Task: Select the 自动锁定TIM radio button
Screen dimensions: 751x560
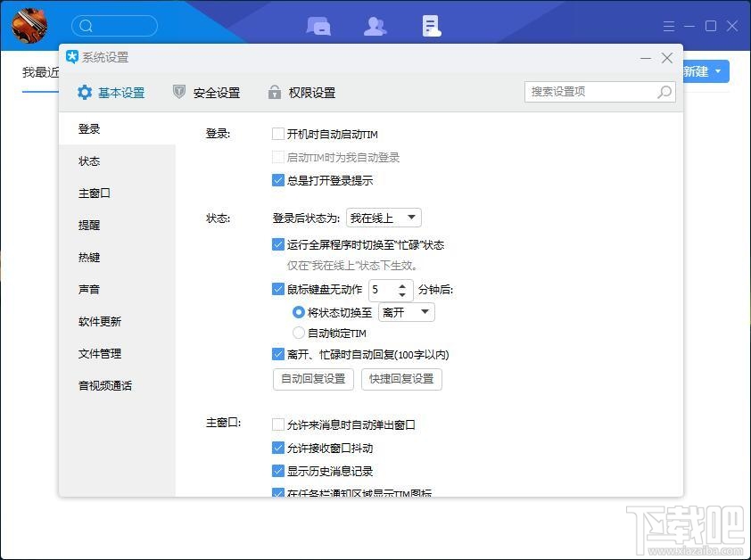Action: [x=299, y=332]
